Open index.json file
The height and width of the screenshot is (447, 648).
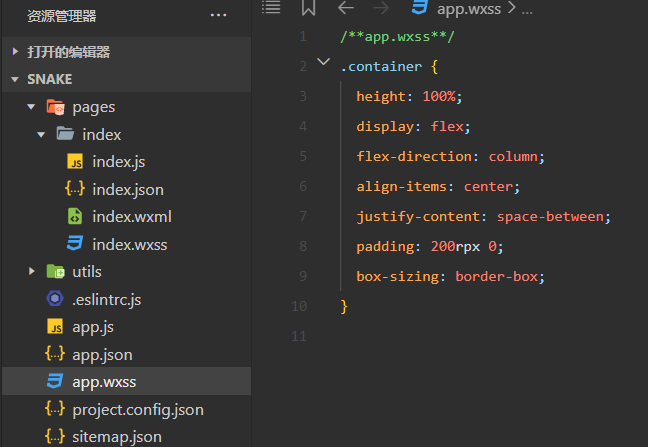coord(128,190)
